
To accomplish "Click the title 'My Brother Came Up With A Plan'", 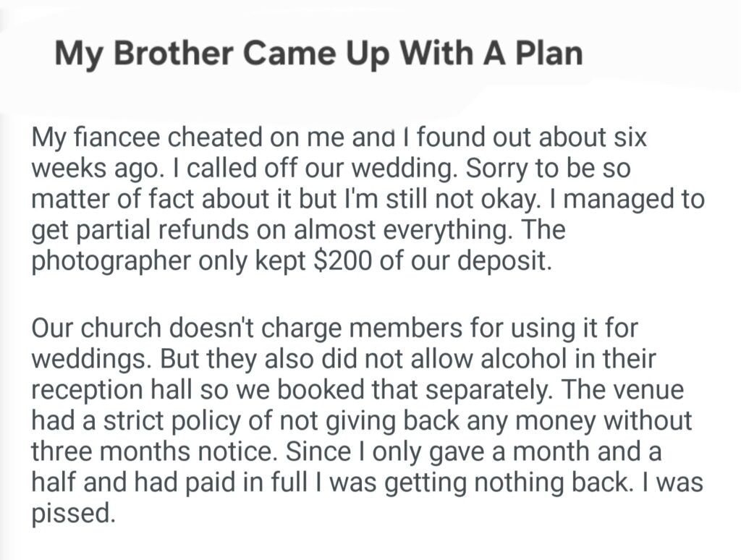I will pos(318,54).
